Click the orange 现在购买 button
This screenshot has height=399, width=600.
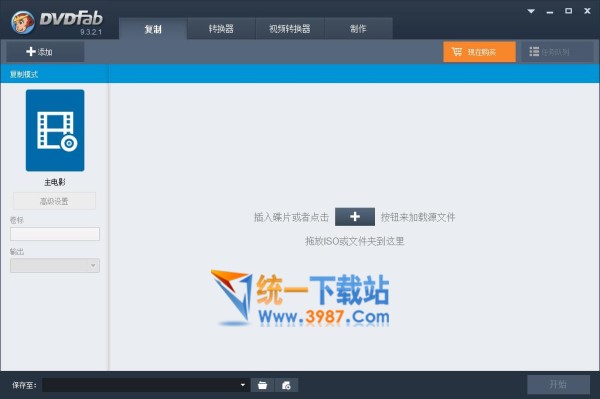[x=479, y=52]
